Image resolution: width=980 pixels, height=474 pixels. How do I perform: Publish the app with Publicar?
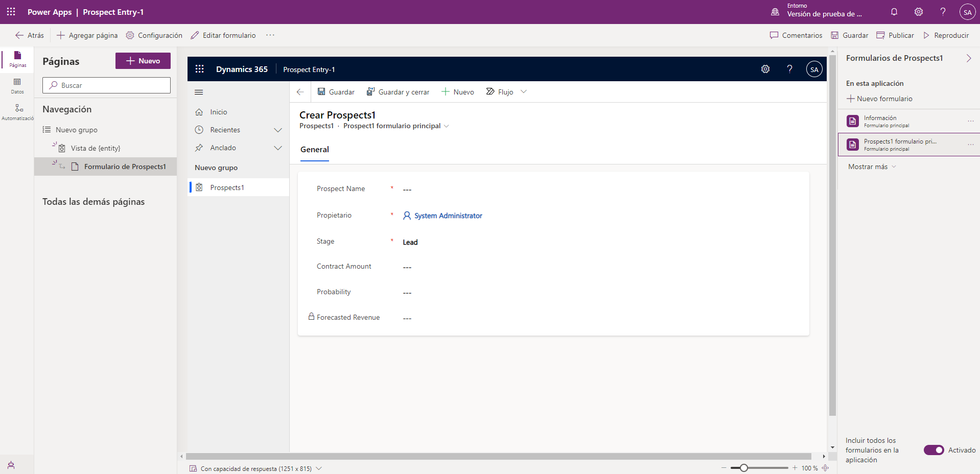tap(895, 35)
